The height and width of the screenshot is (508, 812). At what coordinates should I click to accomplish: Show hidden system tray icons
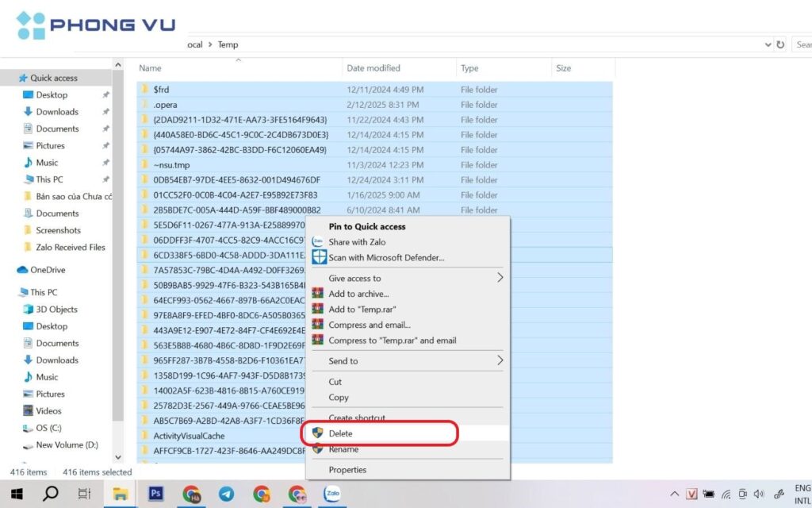click(x=675, y=494)
